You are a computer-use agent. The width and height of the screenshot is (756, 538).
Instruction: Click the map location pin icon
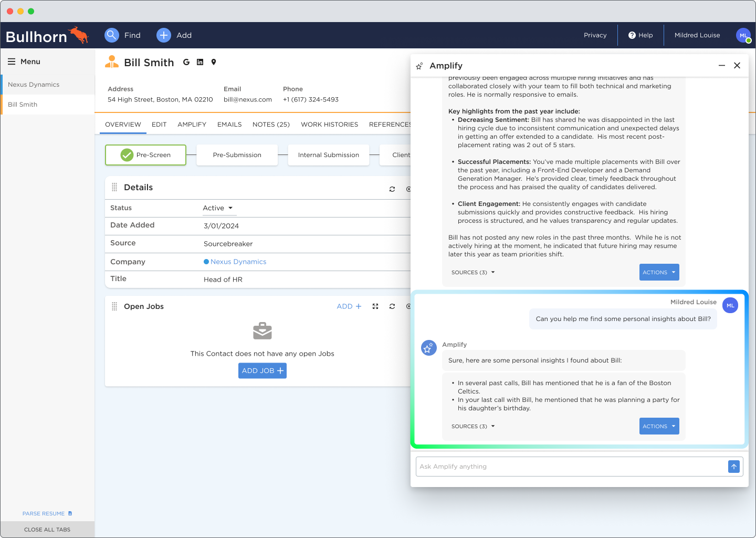[214, 62]
